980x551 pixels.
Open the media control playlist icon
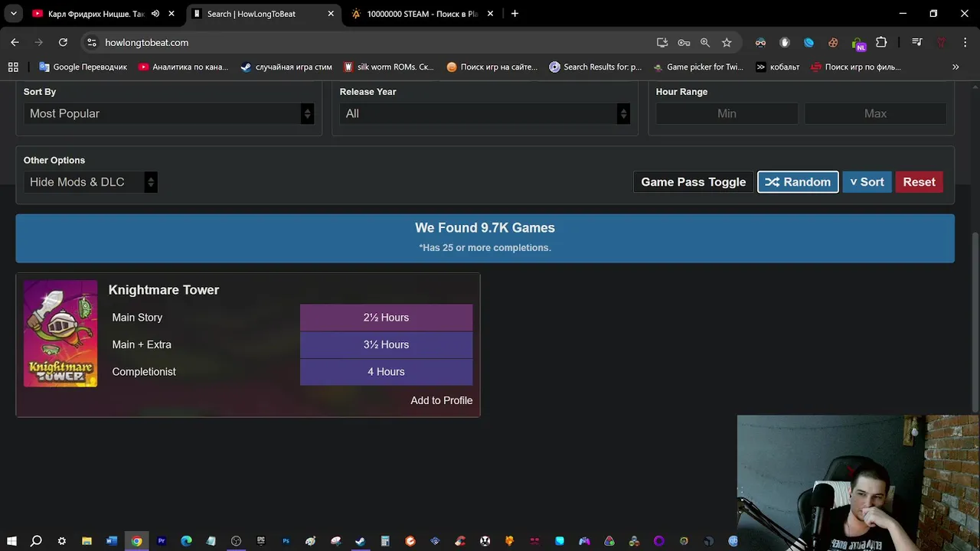click(x=916, y=43)
